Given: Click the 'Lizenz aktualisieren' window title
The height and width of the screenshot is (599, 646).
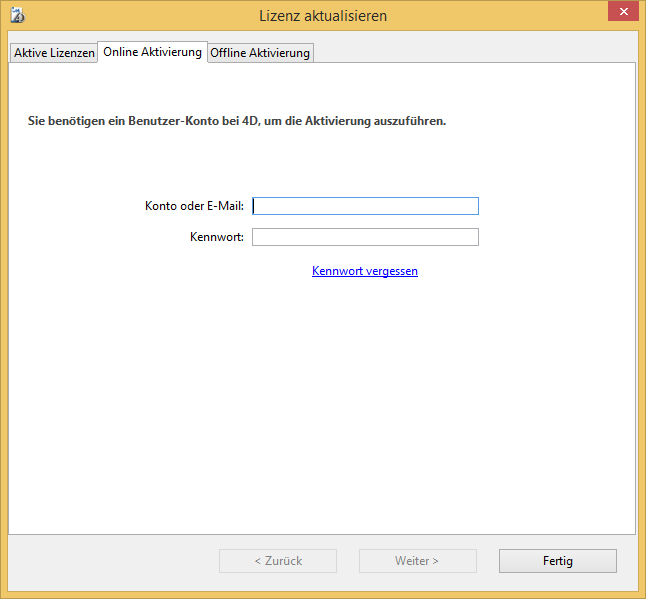Looking at the screenshot, I should 323,16.
